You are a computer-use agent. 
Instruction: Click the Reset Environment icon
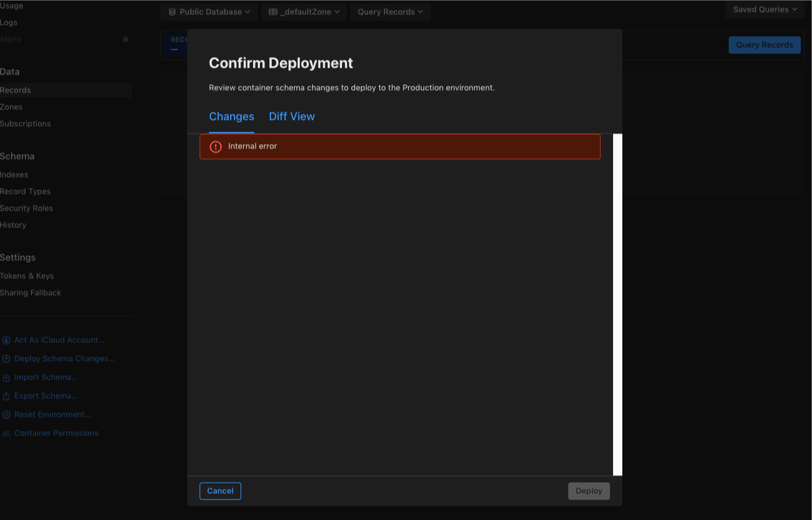[x=6, y=414]
